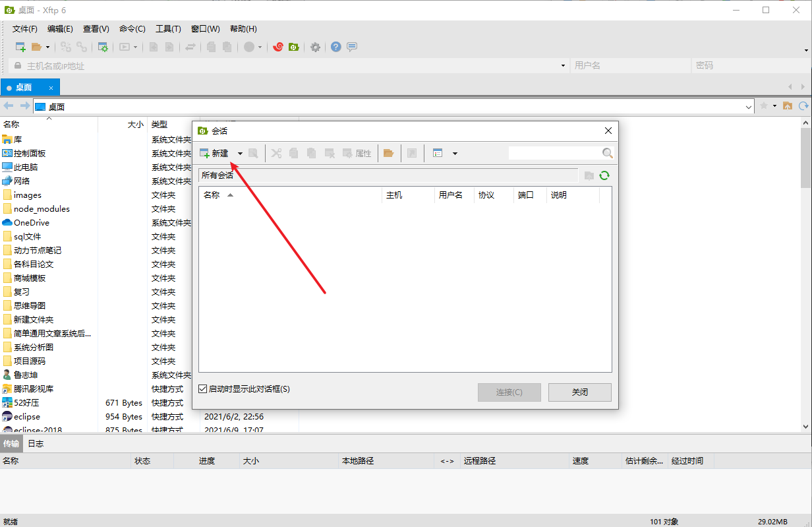Sort sessions by 主机 column header
This screenshot has height=527, width=812.
[x=408, y=195]
